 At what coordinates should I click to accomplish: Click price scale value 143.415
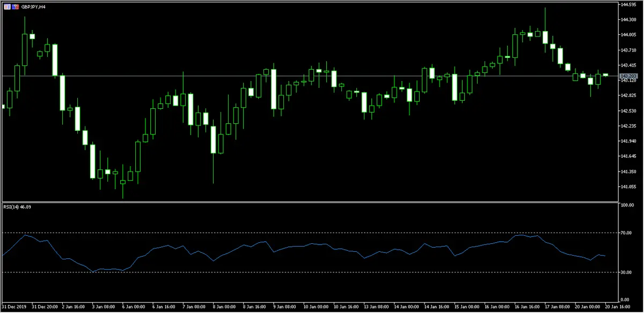628,65
